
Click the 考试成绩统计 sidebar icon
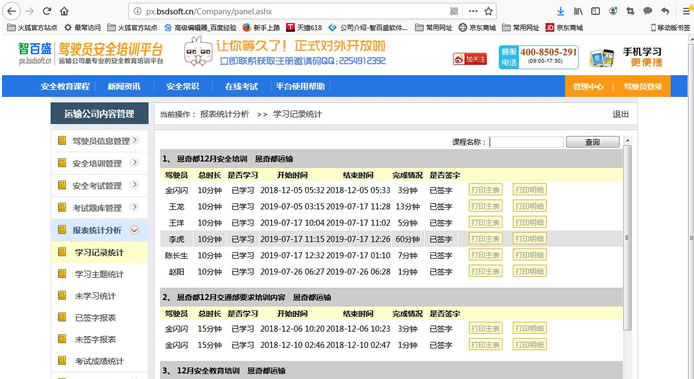point(62,360)
